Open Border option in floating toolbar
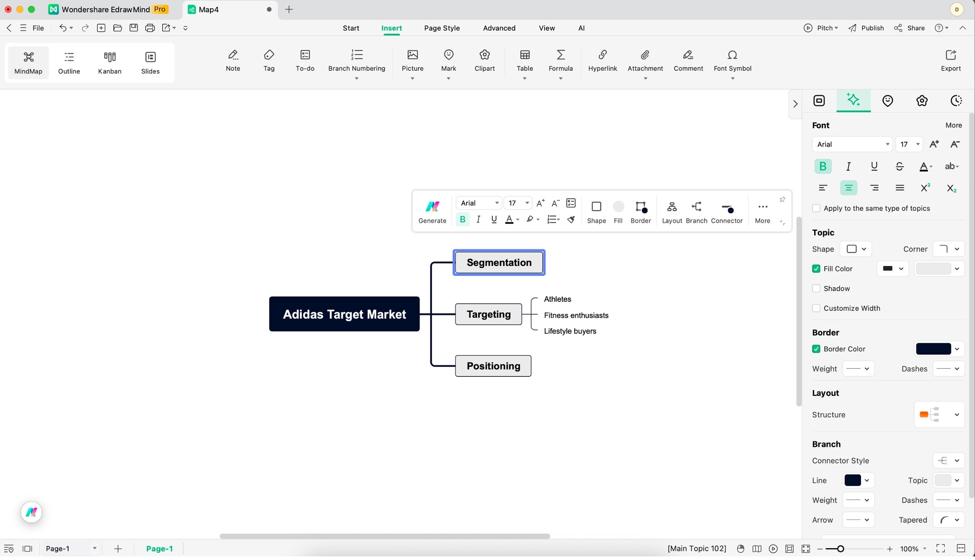975x560 pixels. [x=640, y=212]
